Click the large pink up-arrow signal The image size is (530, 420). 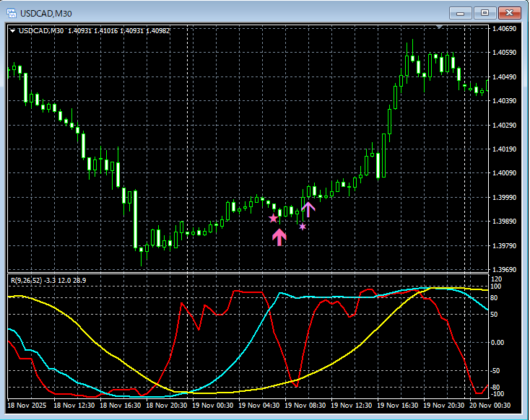point(279,237)
